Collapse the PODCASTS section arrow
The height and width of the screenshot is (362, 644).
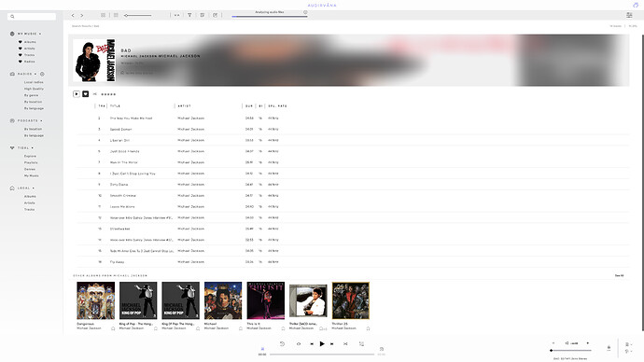[41, 120]
